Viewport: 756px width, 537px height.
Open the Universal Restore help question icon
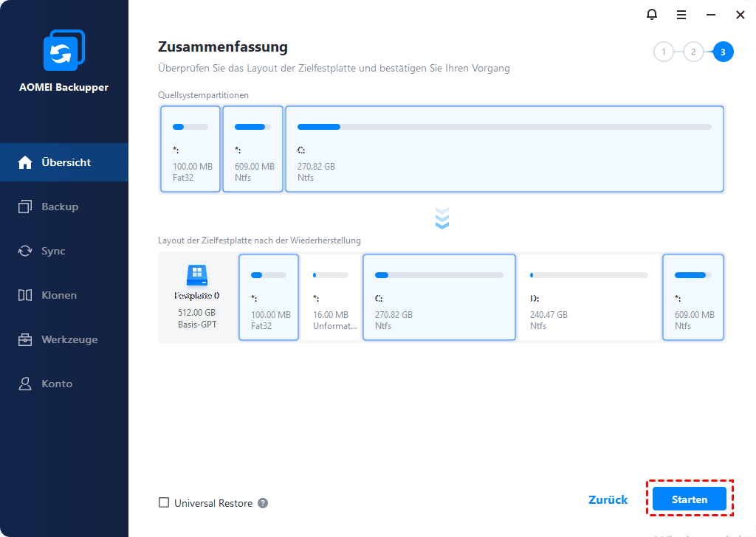click(x=263, y=503)
